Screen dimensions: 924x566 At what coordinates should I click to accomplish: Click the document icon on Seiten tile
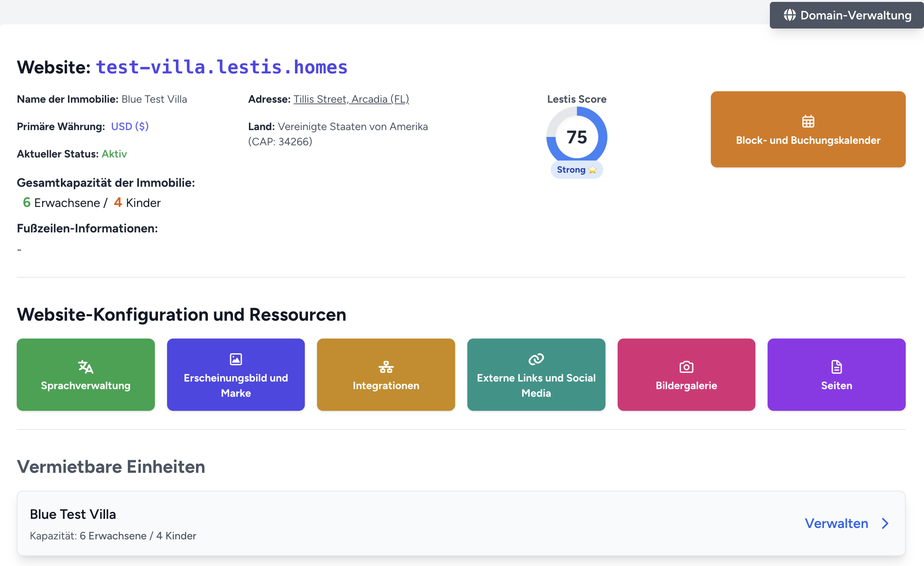[836, 367]
